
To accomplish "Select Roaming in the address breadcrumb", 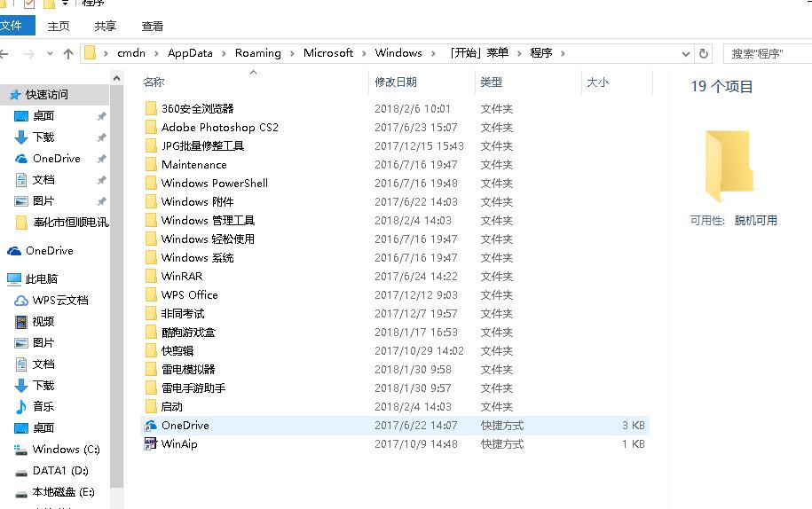I will [258, 53].
